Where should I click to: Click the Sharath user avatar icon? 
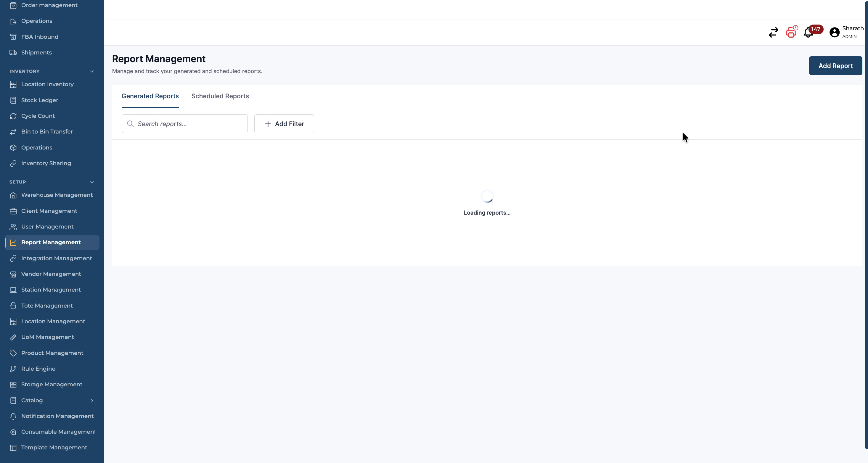pyautogui.click(x=834, y=32)
